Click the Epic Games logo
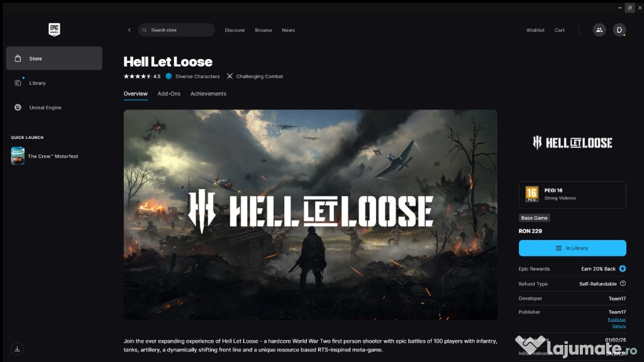This screenshot has width=644, height=362. click(54, 30)
